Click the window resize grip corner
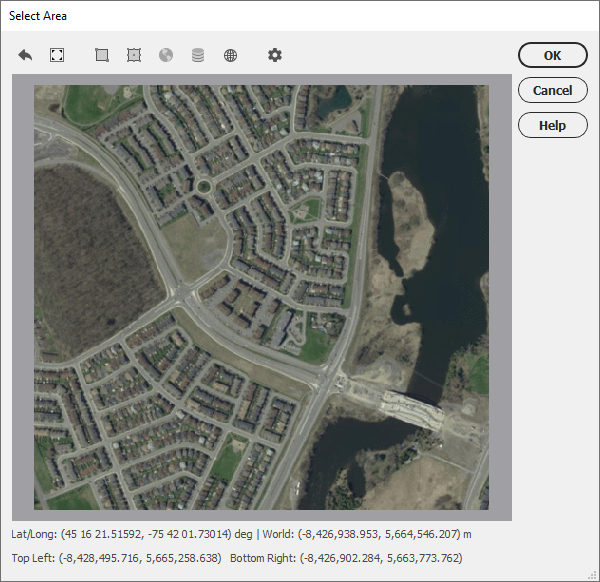600x582 pixels. pos(592,575)
